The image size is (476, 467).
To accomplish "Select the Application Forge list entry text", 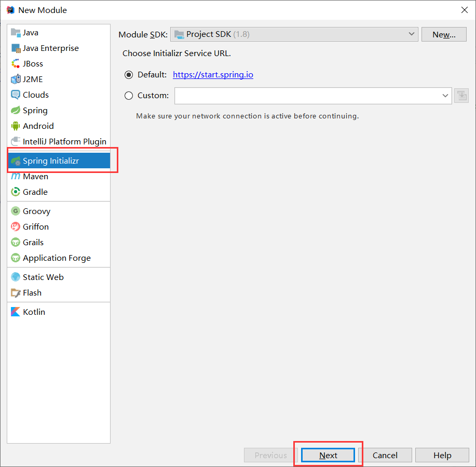I will [57, 258].
